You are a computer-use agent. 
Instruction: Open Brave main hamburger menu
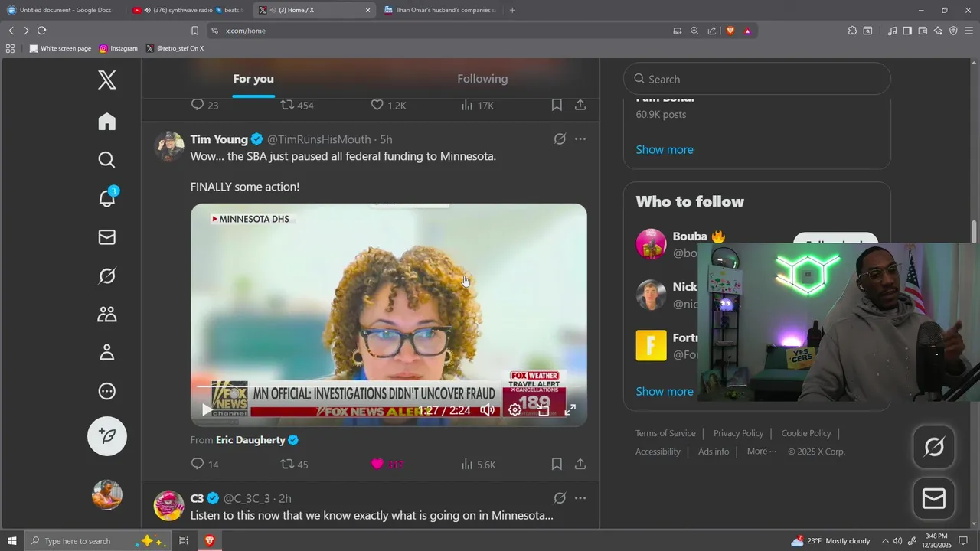[969, 31]
